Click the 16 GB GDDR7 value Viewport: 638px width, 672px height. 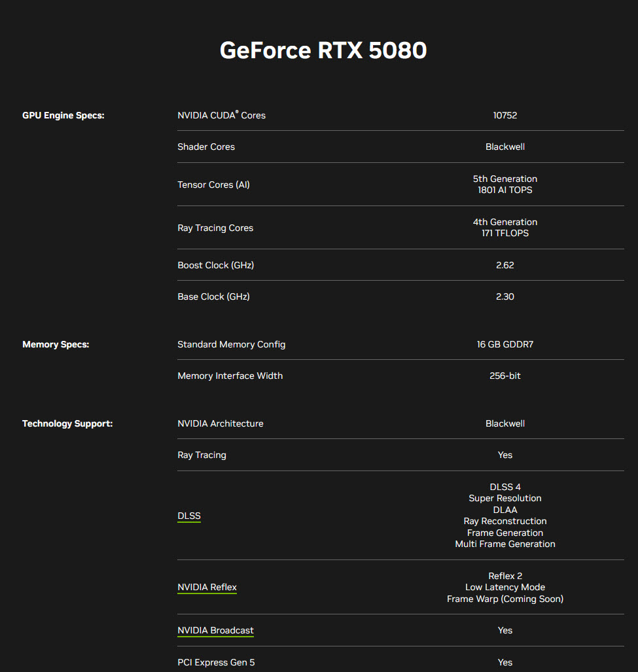coord(505,345)
